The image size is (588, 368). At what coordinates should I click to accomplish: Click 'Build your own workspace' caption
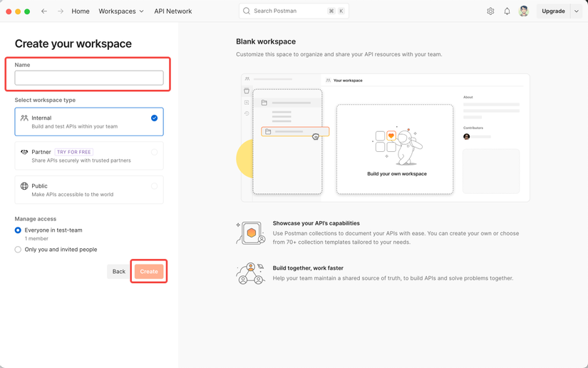[x=397, y=174]
